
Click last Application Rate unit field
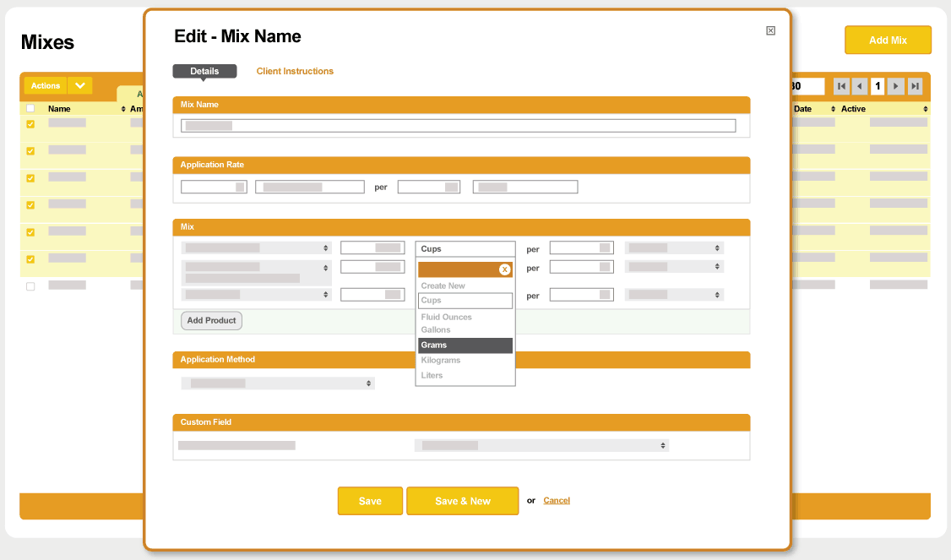pos(525,187)
